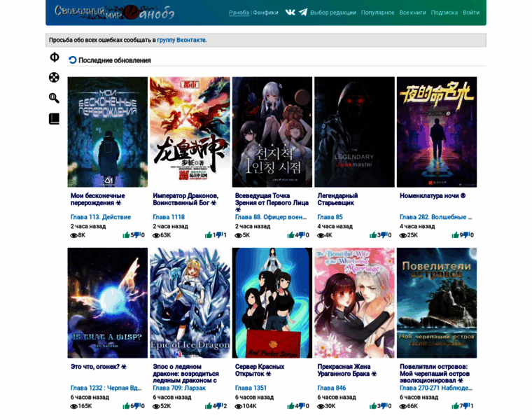
Task: Open the book library sidebar icon
Action: 54,119
